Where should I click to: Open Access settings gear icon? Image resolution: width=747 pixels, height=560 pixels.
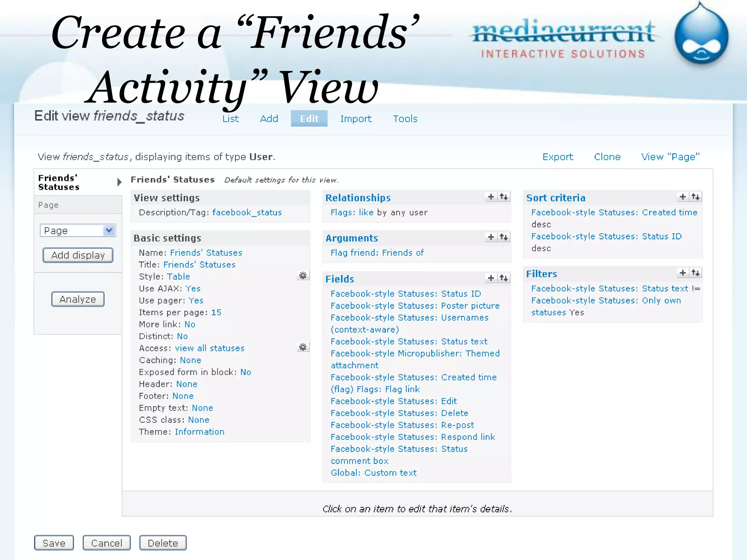tap(303, 347)
